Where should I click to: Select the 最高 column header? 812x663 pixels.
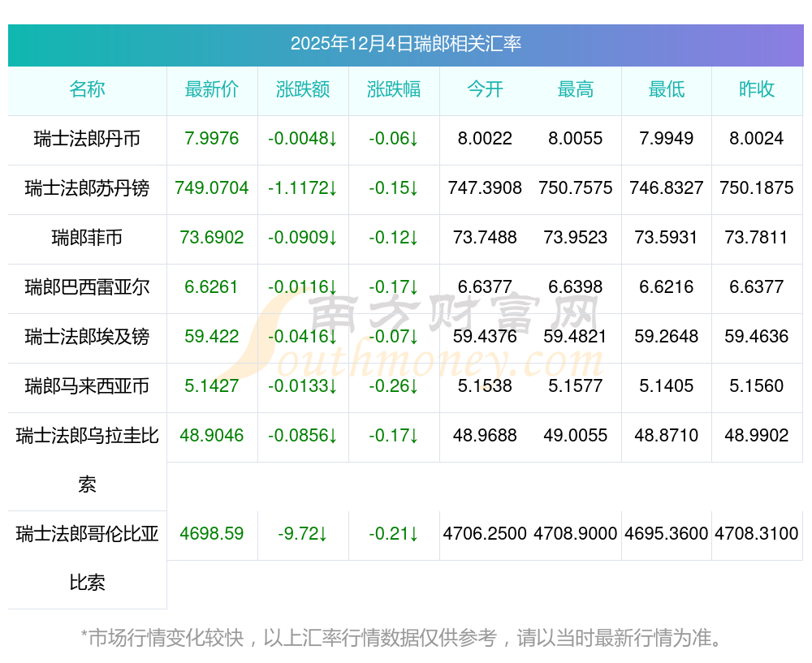click(x=576, y=89)
